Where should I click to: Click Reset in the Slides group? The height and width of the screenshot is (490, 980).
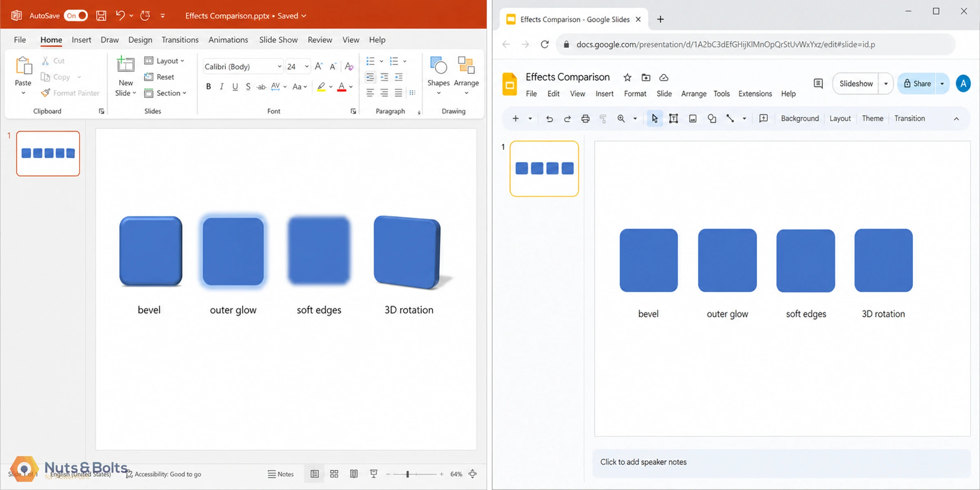tap(159, 77)
